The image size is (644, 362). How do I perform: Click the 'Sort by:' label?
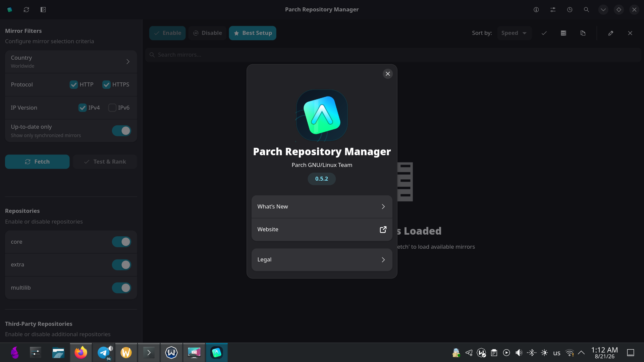point(482,33)
